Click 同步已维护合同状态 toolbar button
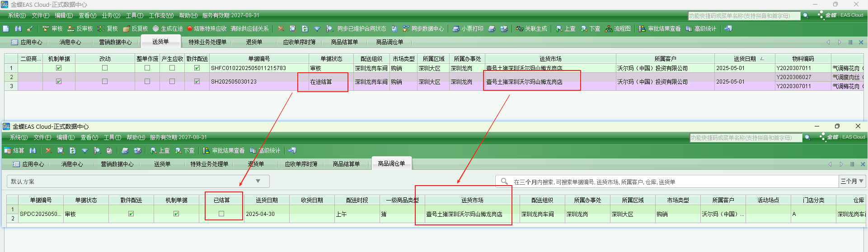Viewport: 868px width, 252px height. [x=361, y=28]
